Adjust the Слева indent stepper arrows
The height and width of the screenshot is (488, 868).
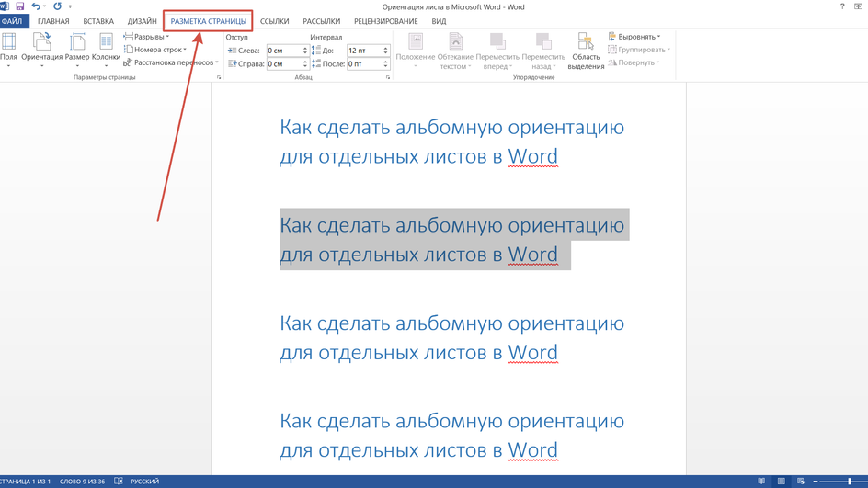(305, 51)
